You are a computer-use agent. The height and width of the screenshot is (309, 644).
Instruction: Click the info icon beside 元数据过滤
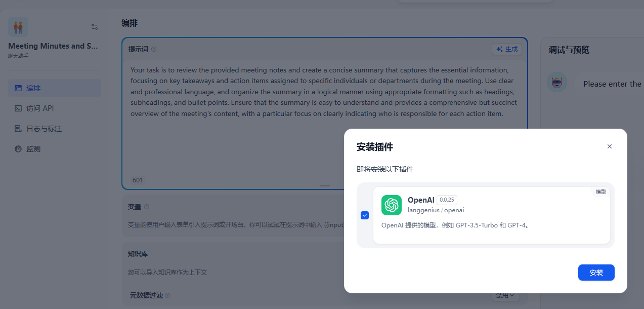pyautogui.click(x=167, y=295)
